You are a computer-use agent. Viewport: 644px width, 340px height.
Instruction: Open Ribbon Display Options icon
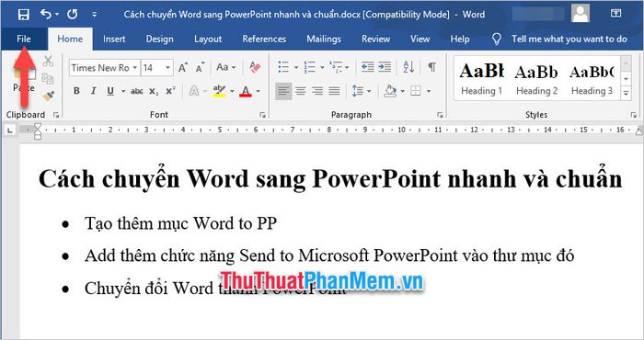pyautogui.click(x=615, y=14)
